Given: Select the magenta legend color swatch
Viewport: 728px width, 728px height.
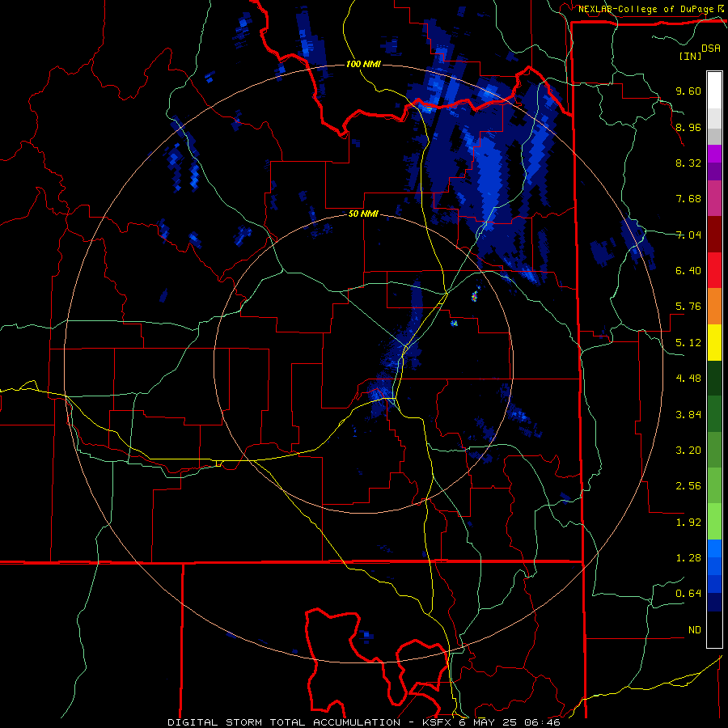Looking at the screenshot, I should pyautogui.click(x=714, y=154).
